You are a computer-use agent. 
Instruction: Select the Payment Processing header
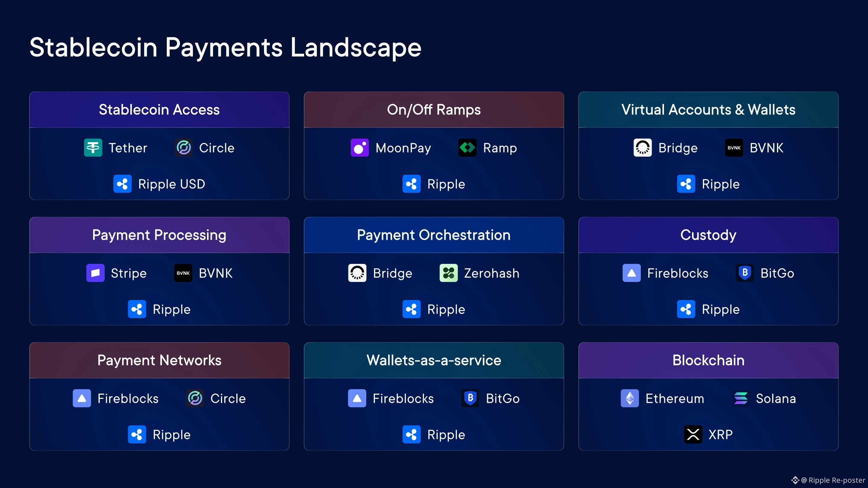[x=159, y=235]
